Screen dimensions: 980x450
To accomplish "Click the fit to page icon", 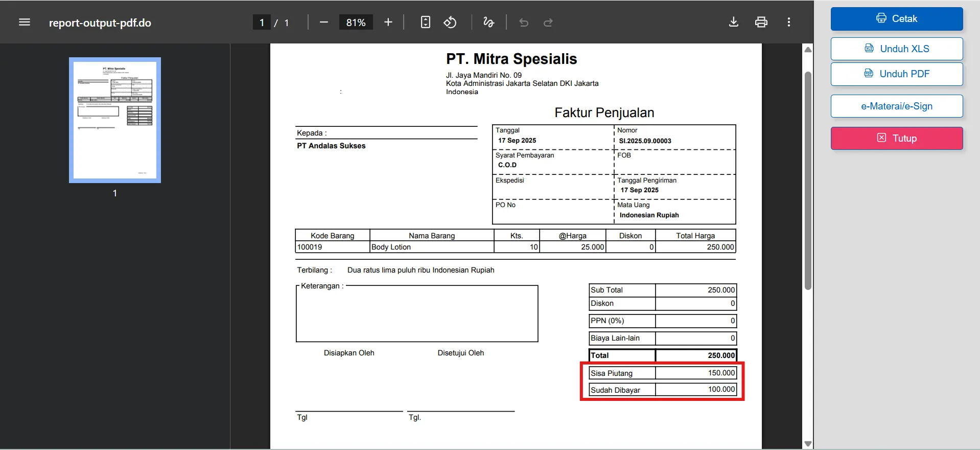I will 425,22.
